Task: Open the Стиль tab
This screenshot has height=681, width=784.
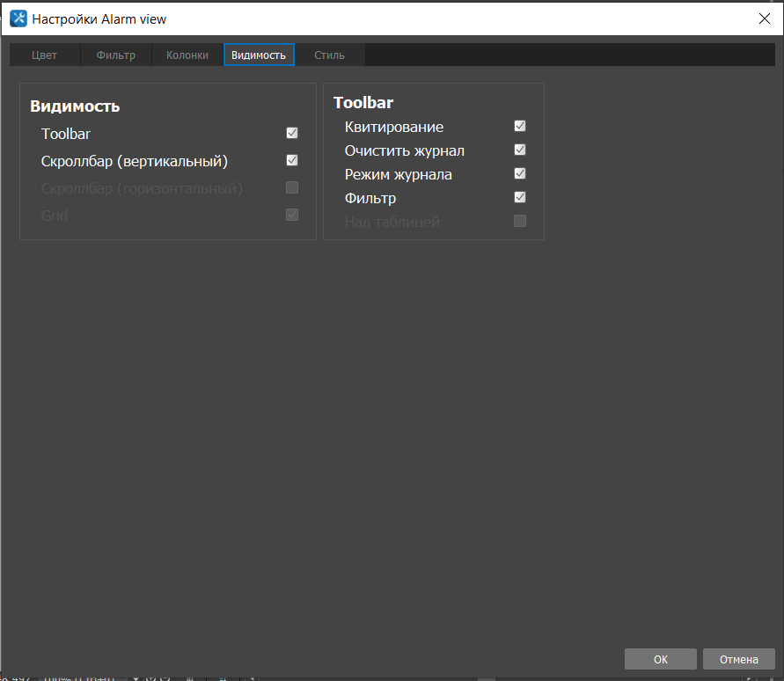Action: click(x=329, y=55)
